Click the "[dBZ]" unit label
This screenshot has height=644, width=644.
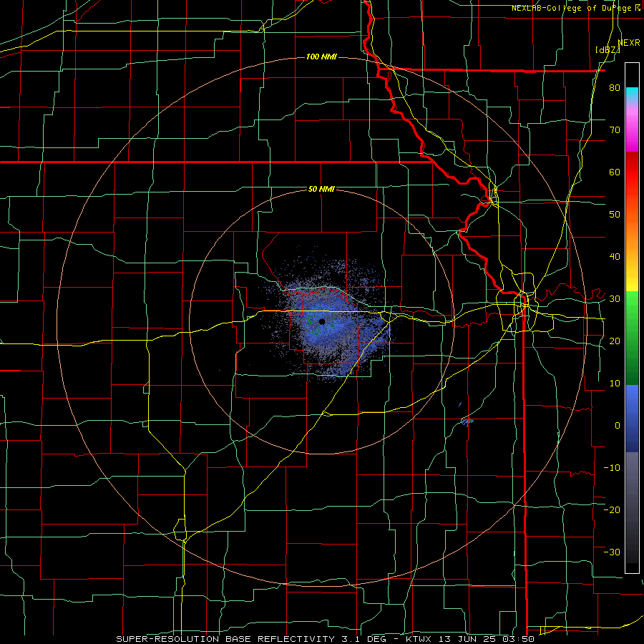(x=608, y=49)
